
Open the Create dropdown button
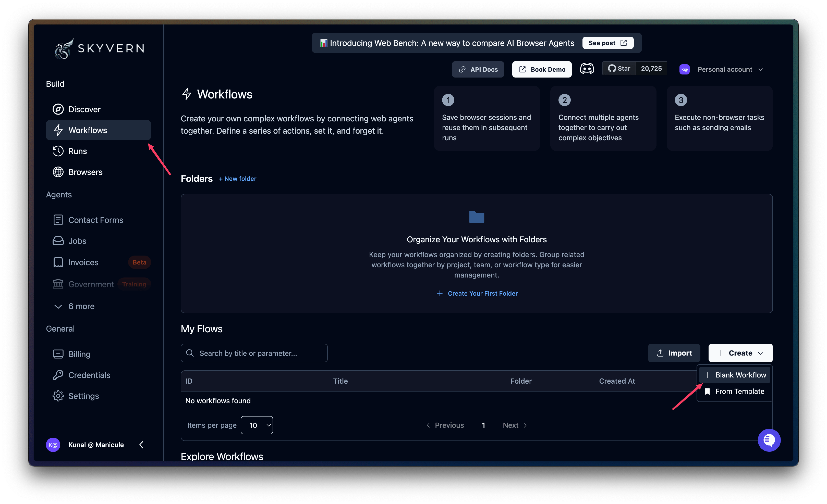click(740, 353)
